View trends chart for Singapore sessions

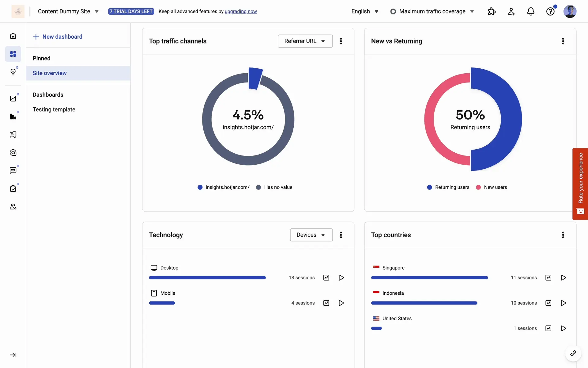tap(548, 278)
